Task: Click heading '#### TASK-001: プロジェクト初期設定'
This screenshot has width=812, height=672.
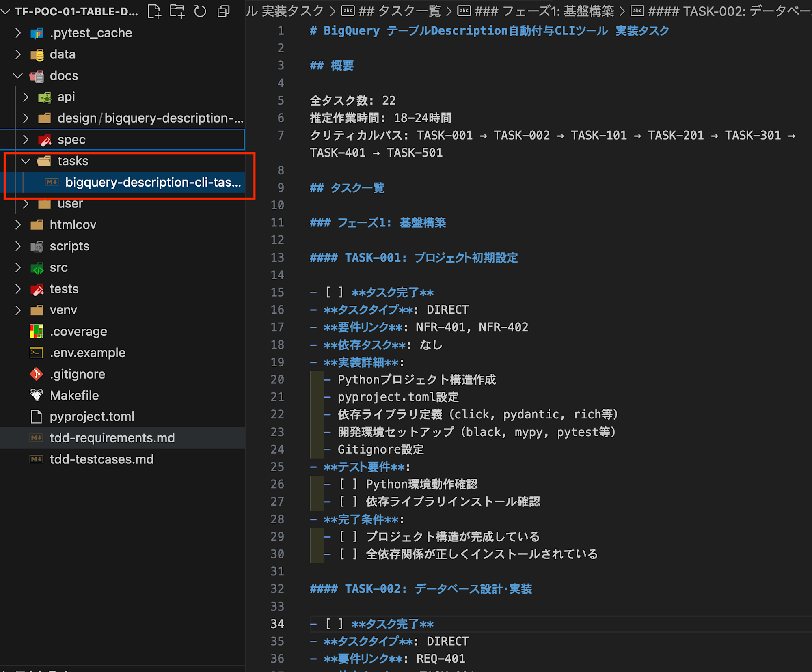Action: (414, 258)
